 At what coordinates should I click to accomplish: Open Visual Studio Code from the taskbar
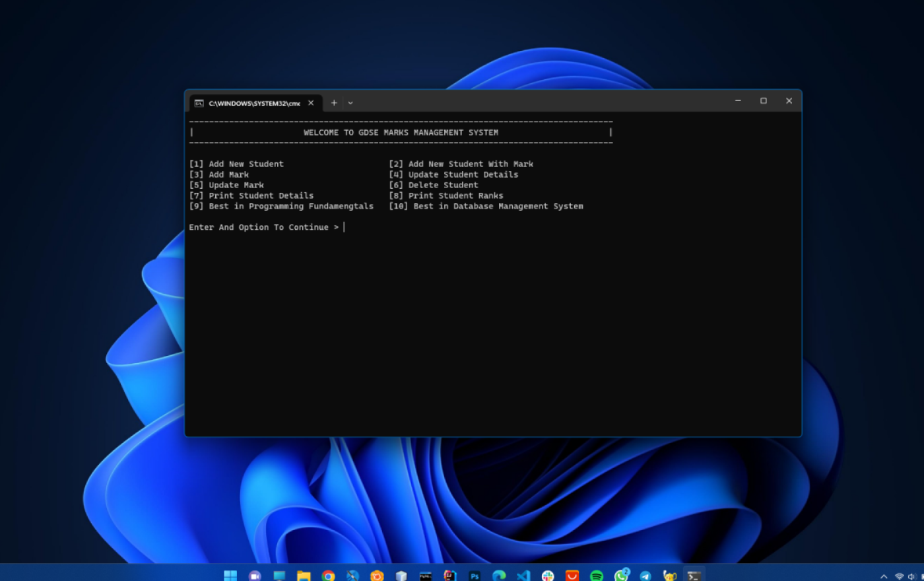[523, 576]
